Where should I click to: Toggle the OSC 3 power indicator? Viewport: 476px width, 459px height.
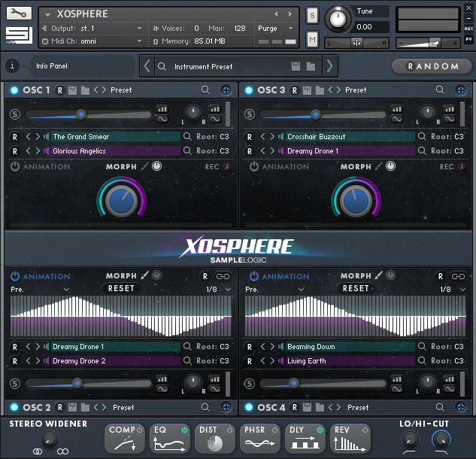248,90
